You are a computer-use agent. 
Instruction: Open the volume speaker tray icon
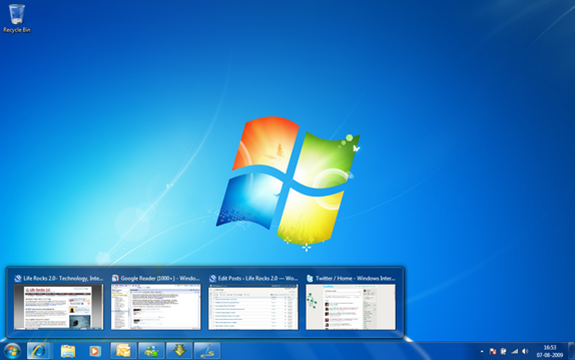[525, 351]
